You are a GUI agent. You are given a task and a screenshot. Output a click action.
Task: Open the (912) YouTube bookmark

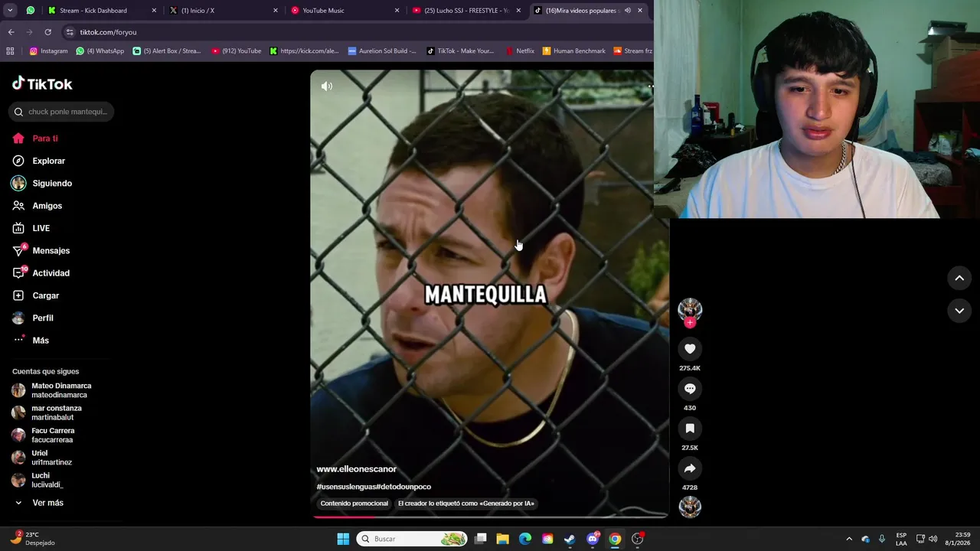click(x=237, y=51)
